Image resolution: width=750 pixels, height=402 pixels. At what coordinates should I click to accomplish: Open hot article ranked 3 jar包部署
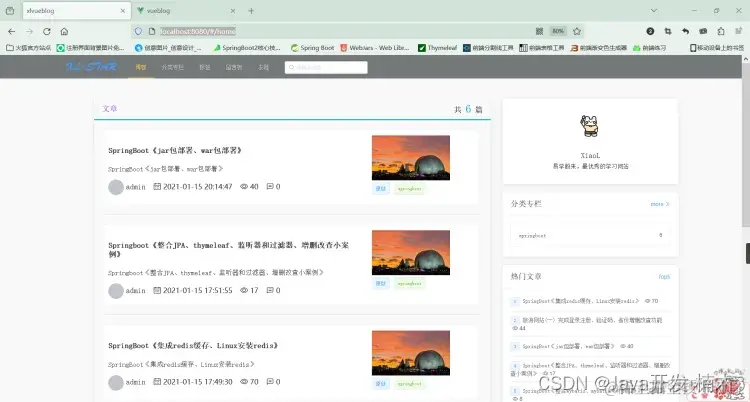pyautogui.click(x=568, y=346)
